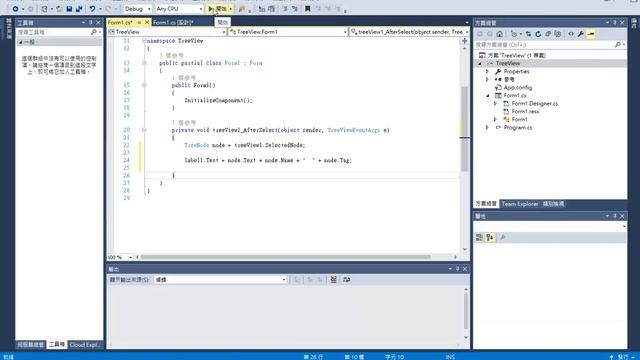Click the Collapse All icon in Solution Explorer
This screenshot has width=640, height=360.
548,34
